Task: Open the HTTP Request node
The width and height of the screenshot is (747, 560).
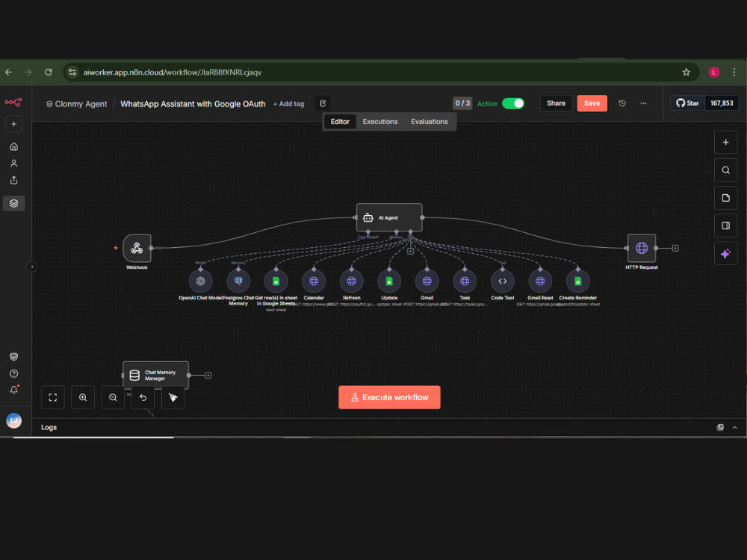Action: pyautogui.click(x=641, y=248)
